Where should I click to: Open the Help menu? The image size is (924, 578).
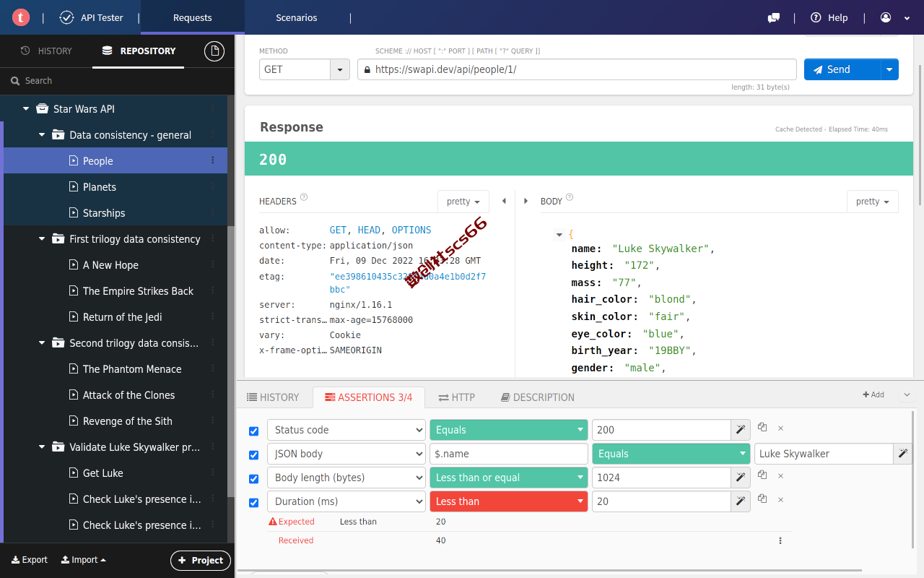click(829, 17)
